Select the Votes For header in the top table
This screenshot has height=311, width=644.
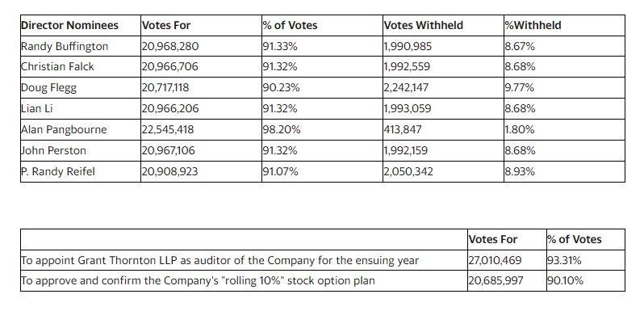(x=166, y=25)
